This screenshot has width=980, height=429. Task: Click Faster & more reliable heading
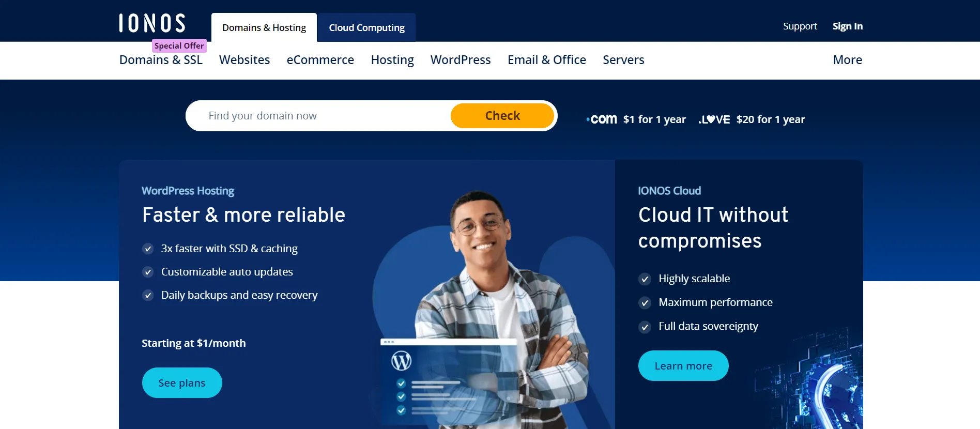[x=243, y=215]
